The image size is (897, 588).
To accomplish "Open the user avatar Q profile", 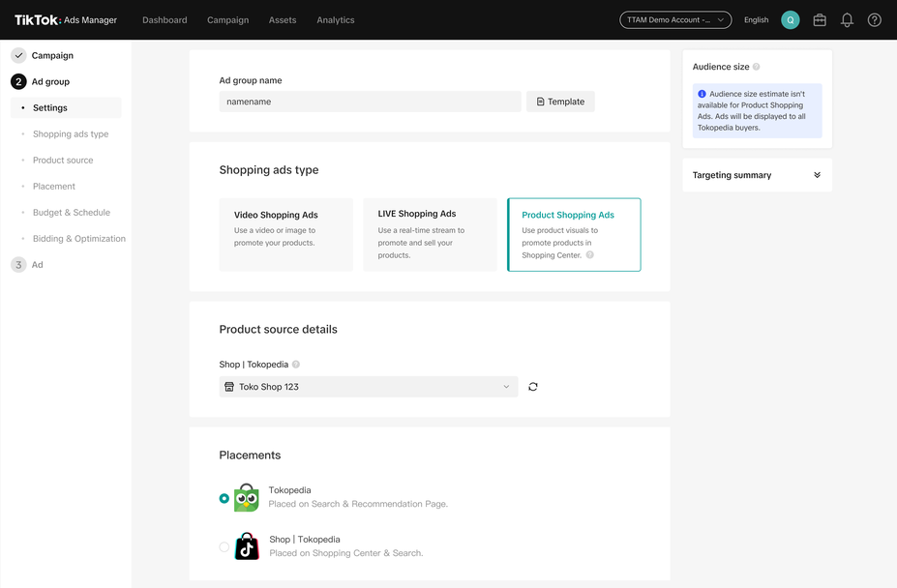I will (791, 20).
